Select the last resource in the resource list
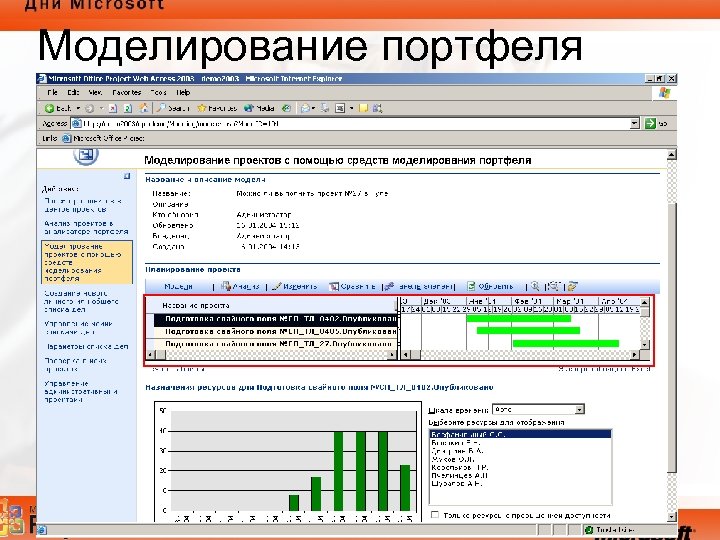Image resolution: width=720 pixels, height=540 pixels. [x=457, y=484]
